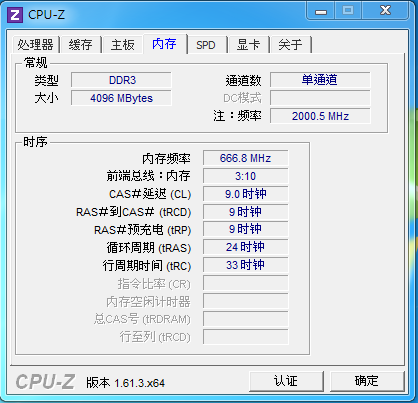Click the 单通道 channel value
The height and width of the screenshot is (403, 418).
pos(320,80)
